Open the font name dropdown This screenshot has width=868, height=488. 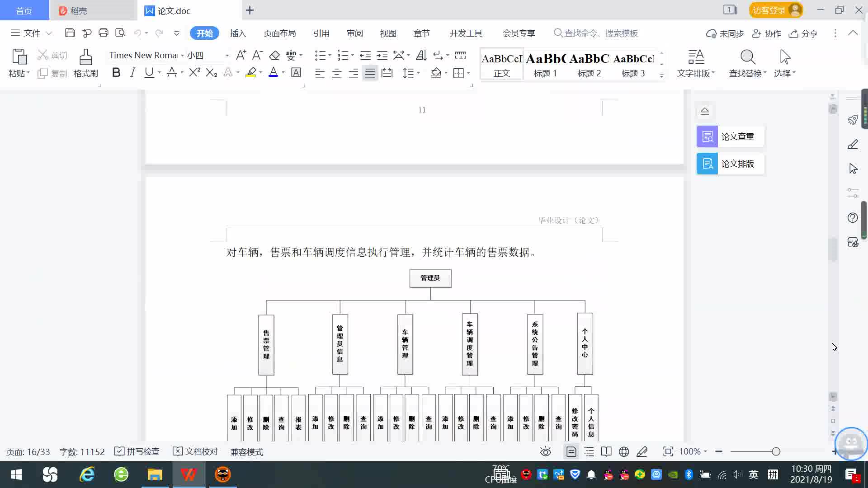[x=182, y=55]
